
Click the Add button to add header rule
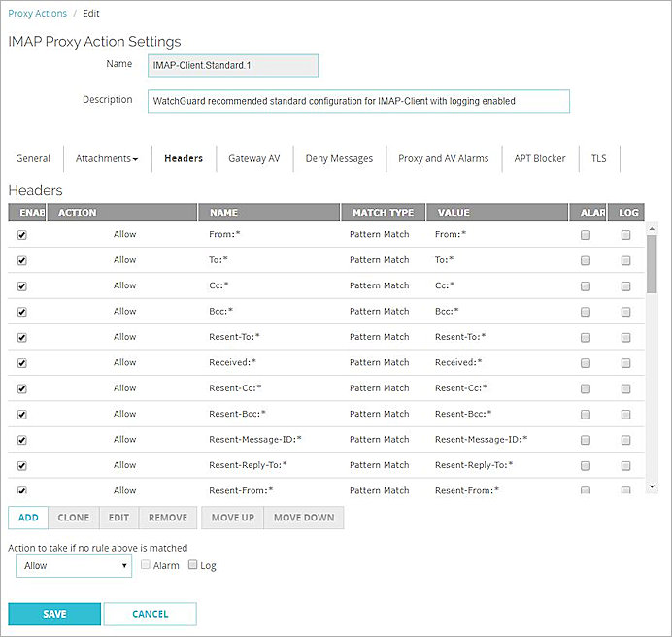[x=28, y=518]
